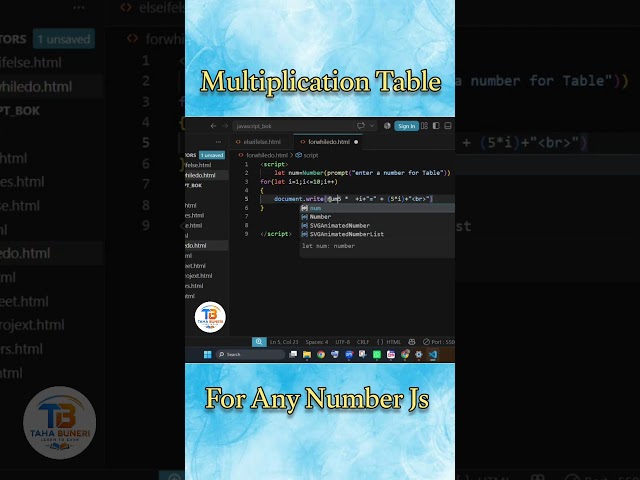Viewport: 640px width, 480px height.
Task: Click the zoom magnifier status bar icon
Action: pos(259,342)
